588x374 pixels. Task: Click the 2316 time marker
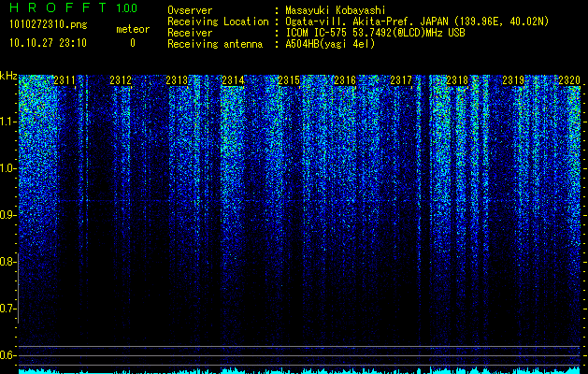click(345, 80)
